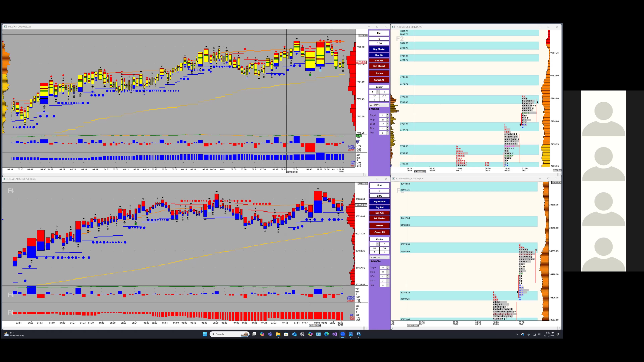Open Visual Studio from the taskbar
644x362 pixels.
coord(335,334)
